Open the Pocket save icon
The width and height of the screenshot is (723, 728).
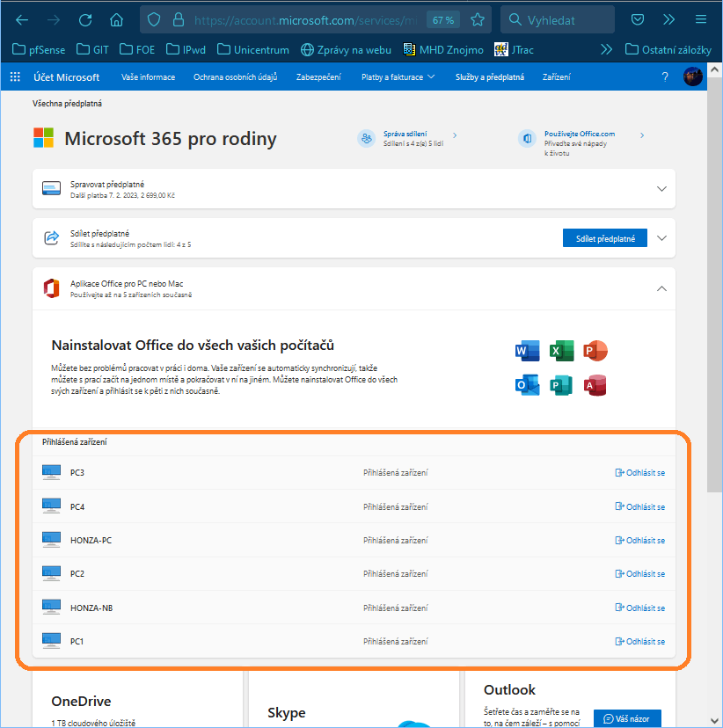[x=638, y=19]
